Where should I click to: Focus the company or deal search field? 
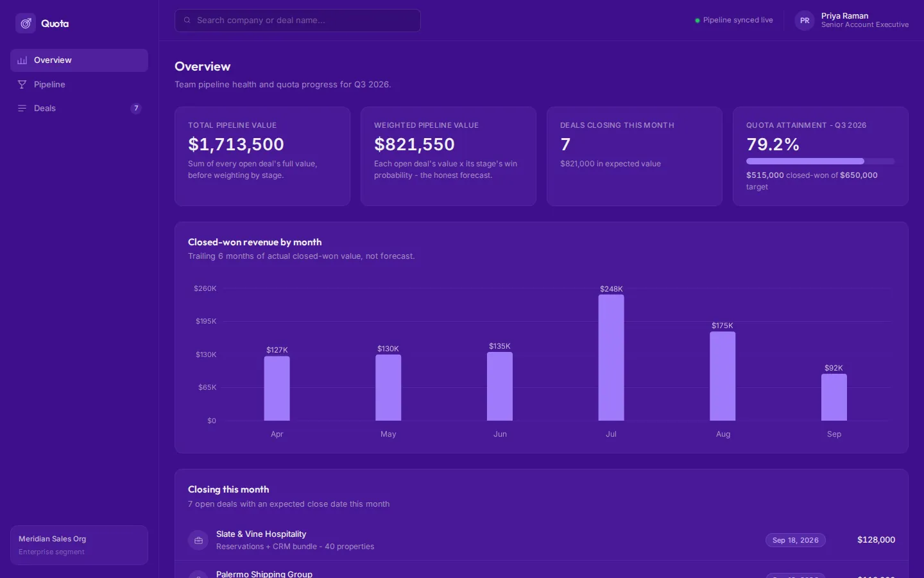(298, 21)
